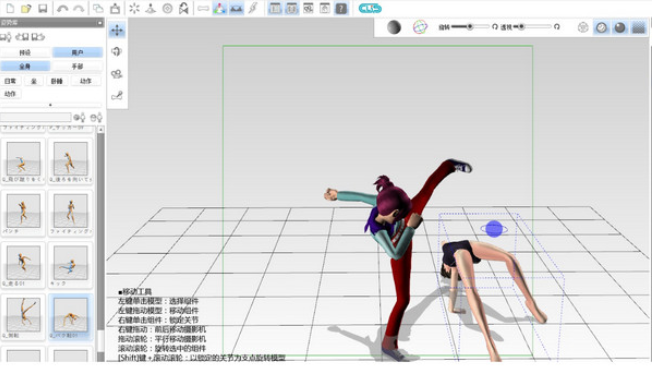Open a file with the folder icon
The image size is (652, 374).
click(26, 8)
